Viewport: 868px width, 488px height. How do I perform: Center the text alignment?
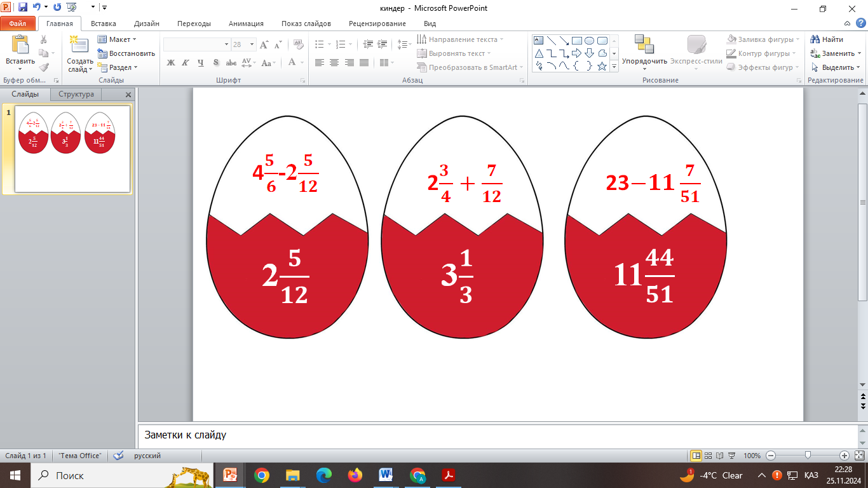coord(334,62)
